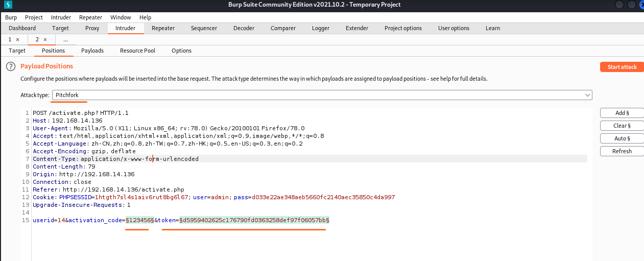
Task: Click the Start attack button
Action: 622,67
